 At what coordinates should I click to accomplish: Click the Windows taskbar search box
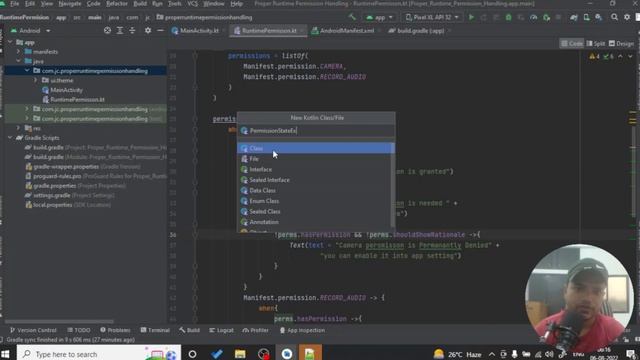pyautogui.click(x=99, y=353)
